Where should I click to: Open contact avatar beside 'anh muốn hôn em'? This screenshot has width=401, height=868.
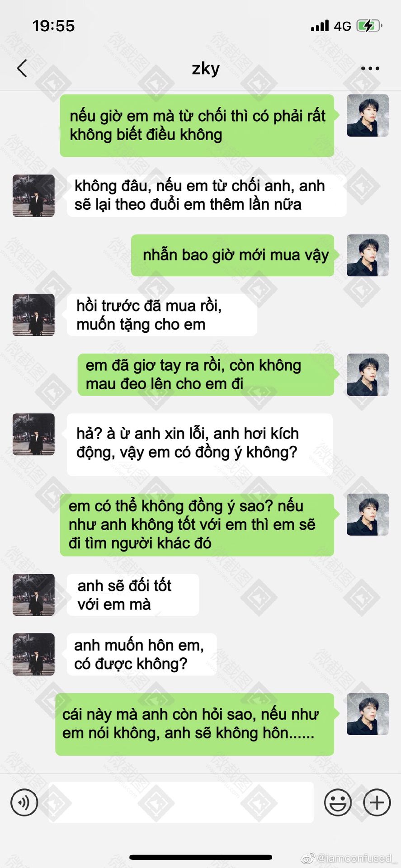(33, 654)
